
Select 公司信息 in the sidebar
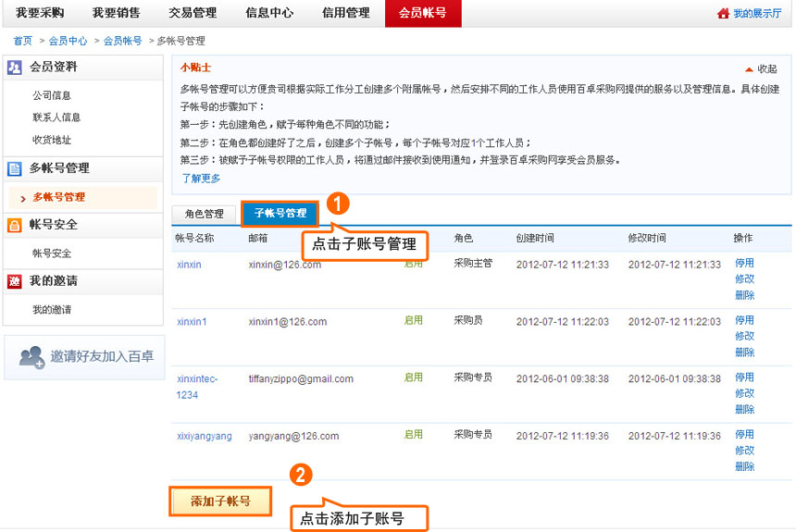(x=52, y=95)
